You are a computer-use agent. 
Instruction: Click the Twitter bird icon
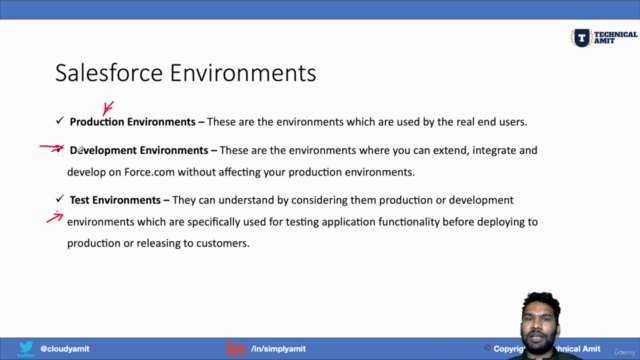(x=26, y=347)
